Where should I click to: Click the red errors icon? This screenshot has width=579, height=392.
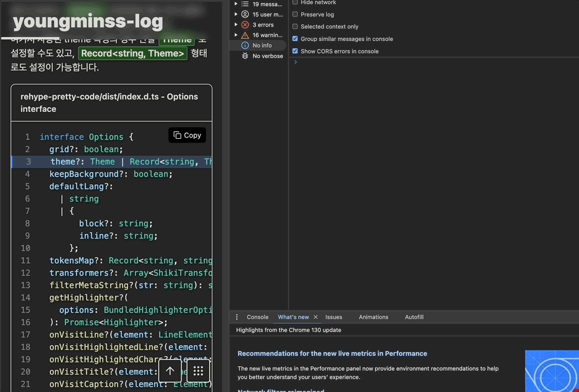coord(245,25)
